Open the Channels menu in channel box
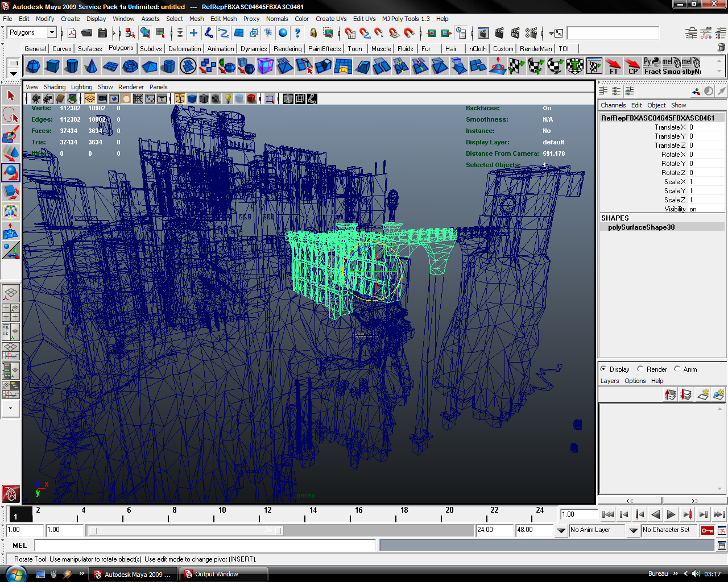The image size is (728, 582). 613,105
